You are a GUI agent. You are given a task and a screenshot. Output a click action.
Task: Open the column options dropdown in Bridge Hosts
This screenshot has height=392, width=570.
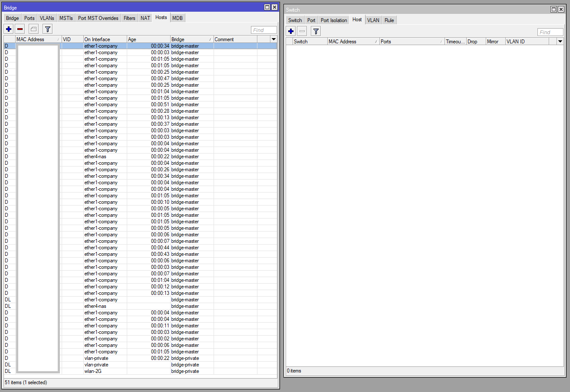[273, 39]
